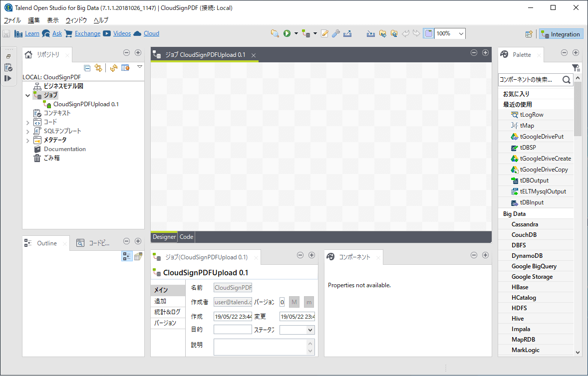588x376 pixels.
Task: Switch to the Code tab
Action: coord(186,237)
